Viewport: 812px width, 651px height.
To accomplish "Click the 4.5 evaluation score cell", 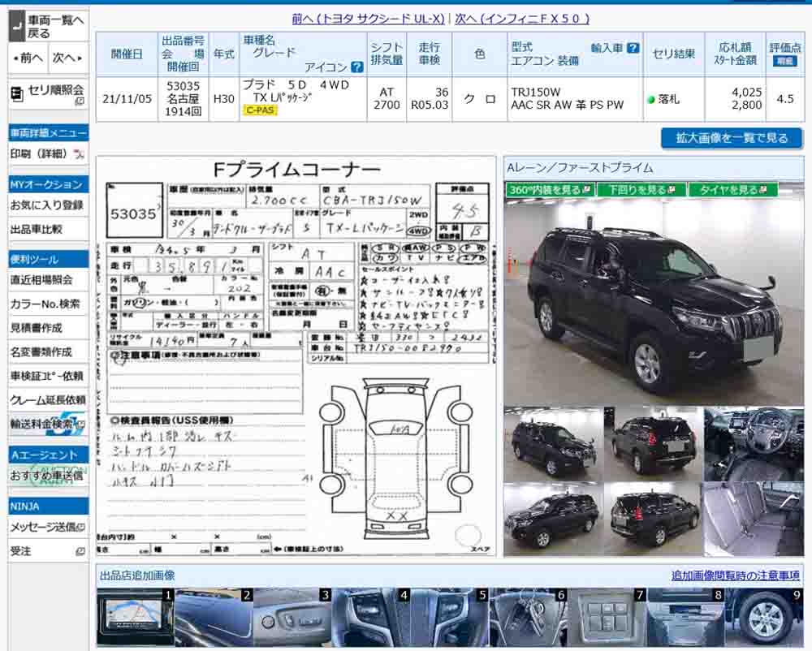I will 785,99.
